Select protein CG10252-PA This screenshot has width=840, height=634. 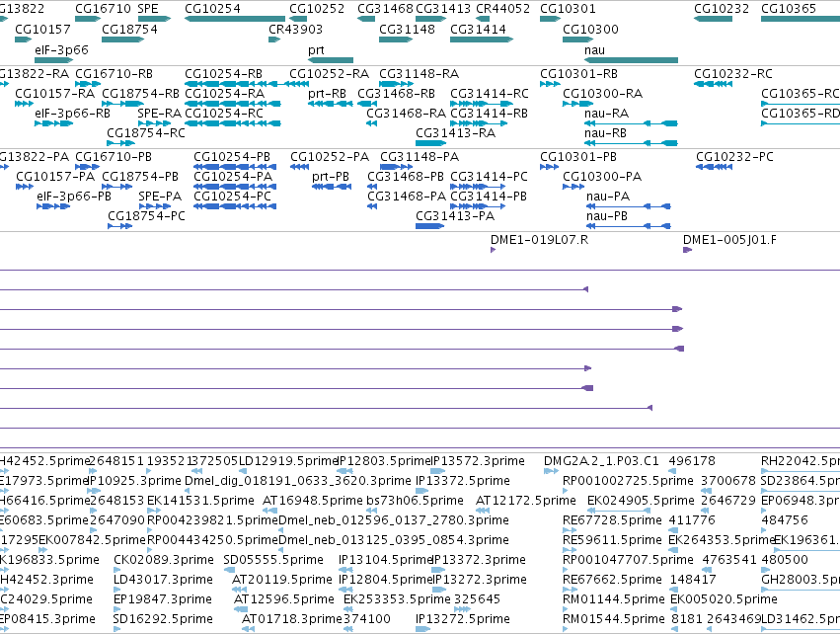pos(330,156)
